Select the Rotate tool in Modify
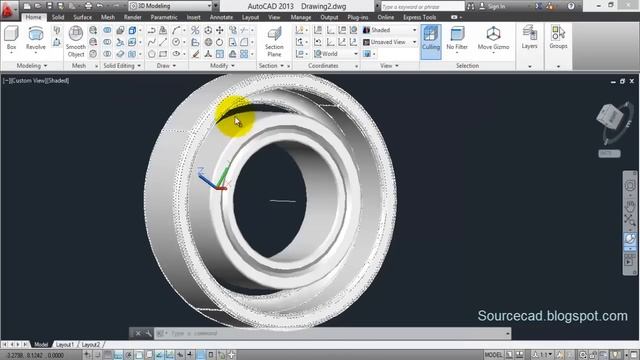 click(x=220, y=42)
